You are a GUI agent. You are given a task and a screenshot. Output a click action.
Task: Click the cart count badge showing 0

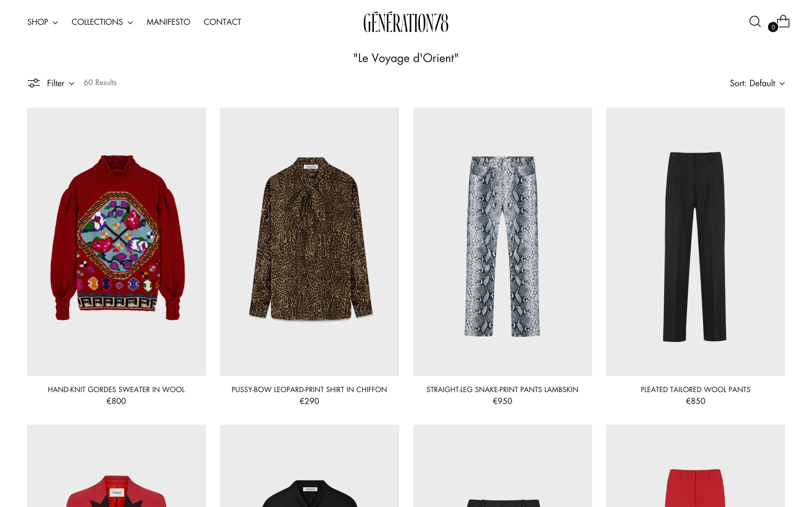pos(773,27)
